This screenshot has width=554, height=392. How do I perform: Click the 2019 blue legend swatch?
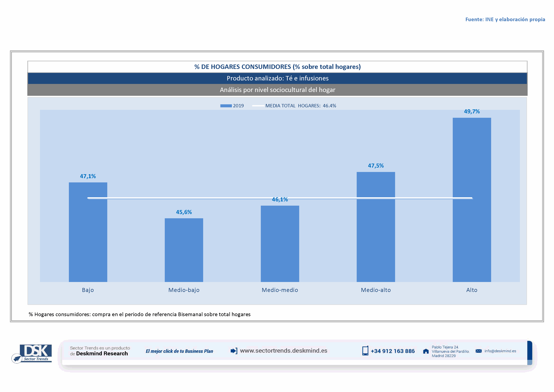[x=226, y=106]
